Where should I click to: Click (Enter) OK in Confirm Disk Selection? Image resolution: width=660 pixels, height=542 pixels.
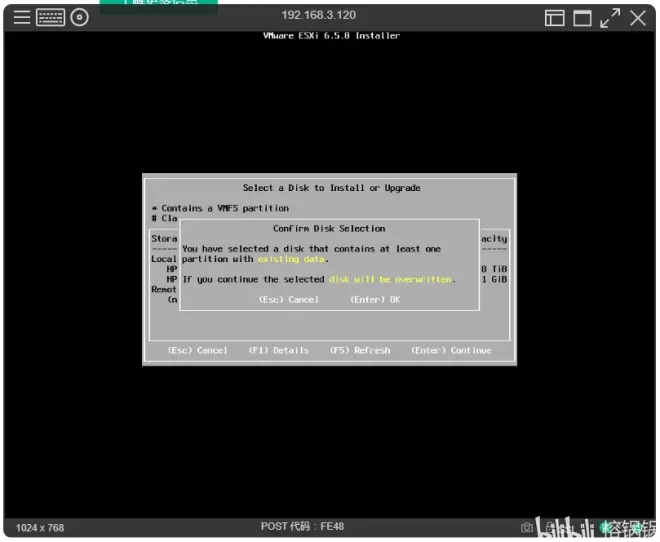click(375, 300)
